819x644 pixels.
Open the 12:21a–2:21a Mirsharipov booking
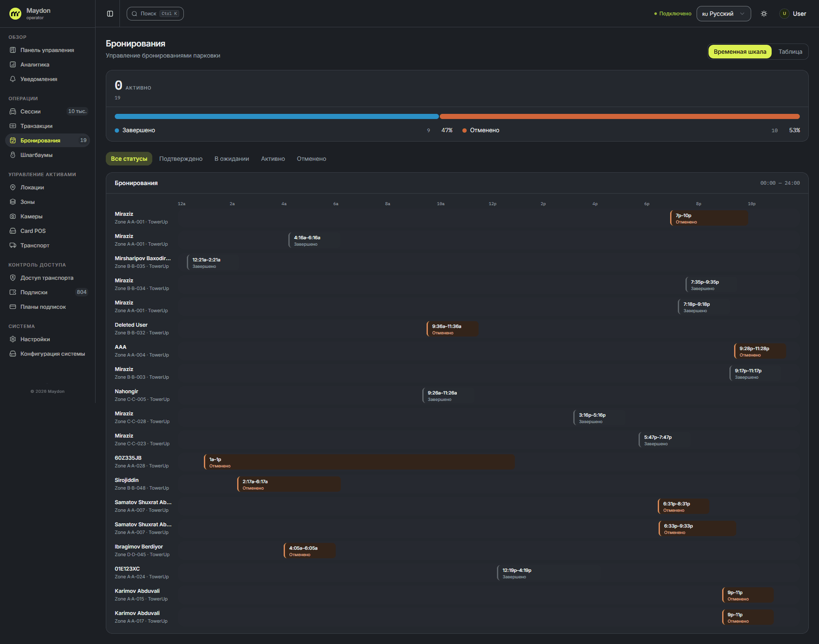[x=213, y=263]
